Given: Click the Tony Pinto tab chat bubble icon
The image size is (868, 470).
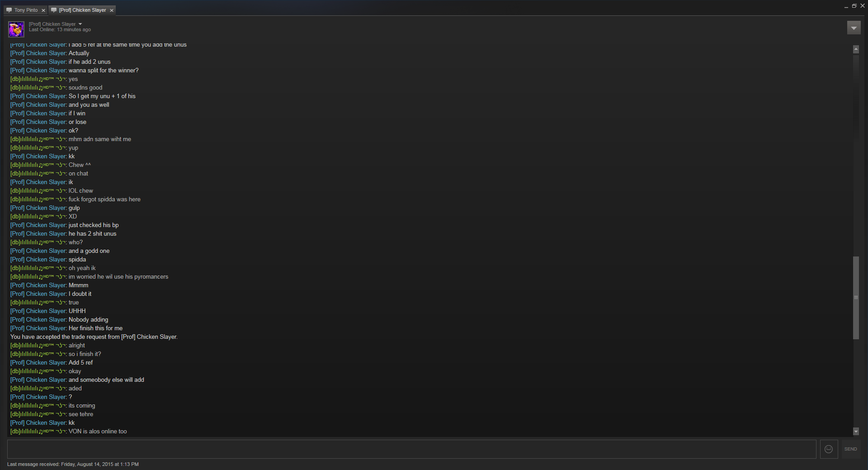Looking at the screenshot, I should (x=9, y=10).
